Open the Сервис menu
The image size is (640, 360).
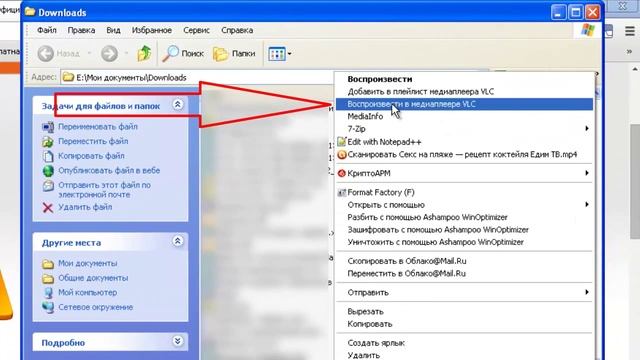(196, 30)
